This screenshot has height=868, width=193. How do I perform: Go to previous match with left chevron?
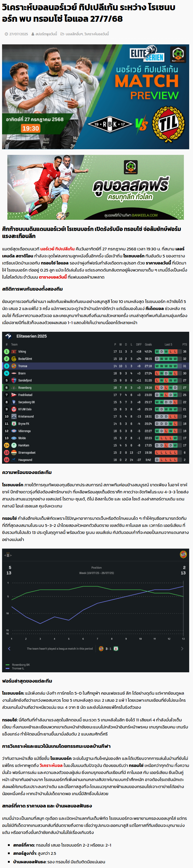[9, 649]
